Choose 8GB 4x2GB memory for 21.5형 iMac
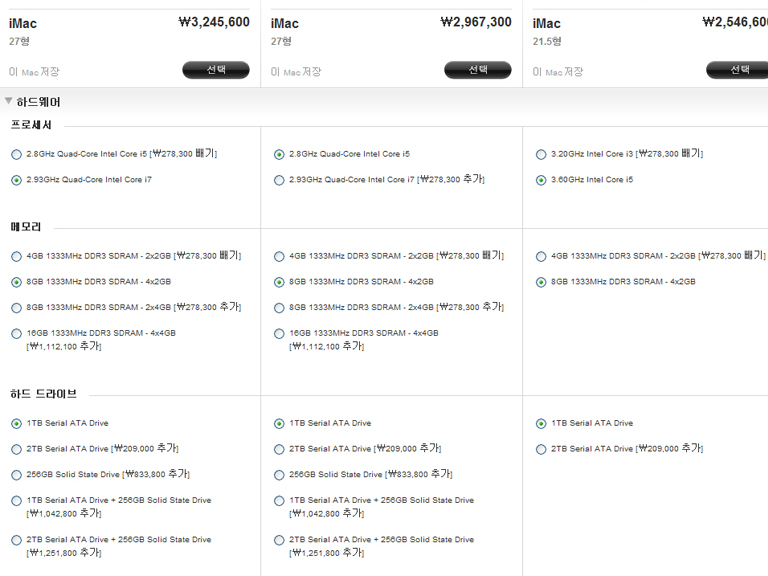The width and height of the screenshot is (768, 576). coord(541,282)
